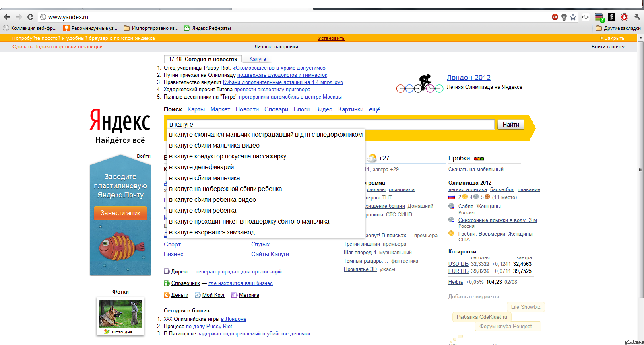Click the Olympic cyclist logo

click(420, 84)
